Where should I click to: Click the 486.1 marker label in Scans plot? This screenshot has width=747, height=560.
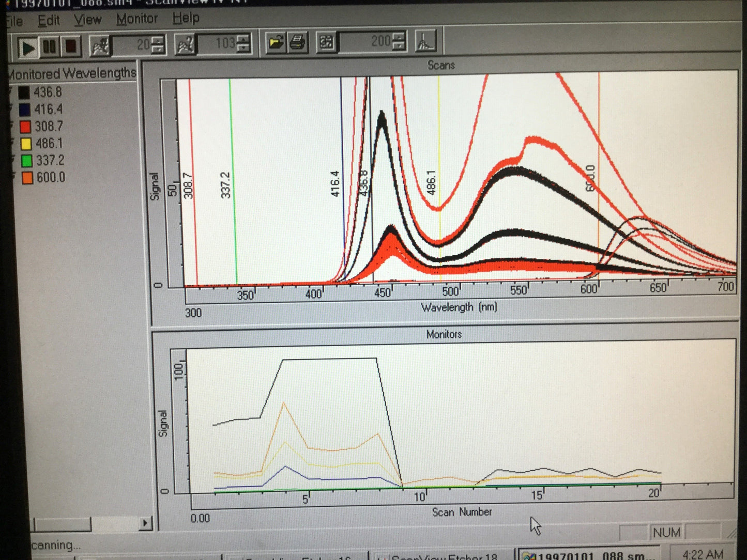coord(431,182)
